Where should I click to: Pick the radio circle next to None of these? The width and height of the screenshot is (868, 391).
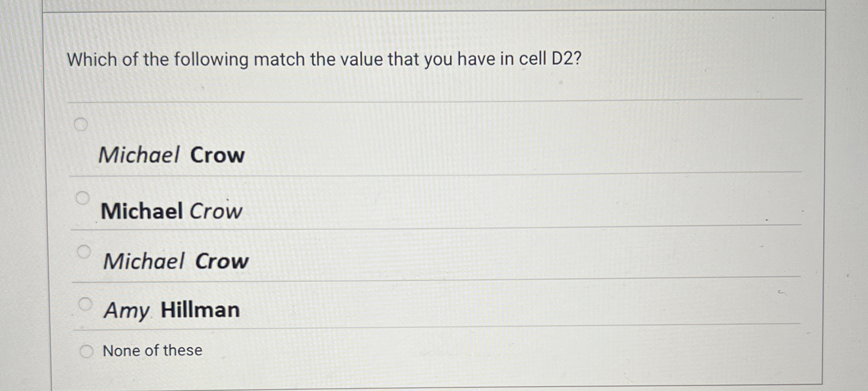point(86,350)
